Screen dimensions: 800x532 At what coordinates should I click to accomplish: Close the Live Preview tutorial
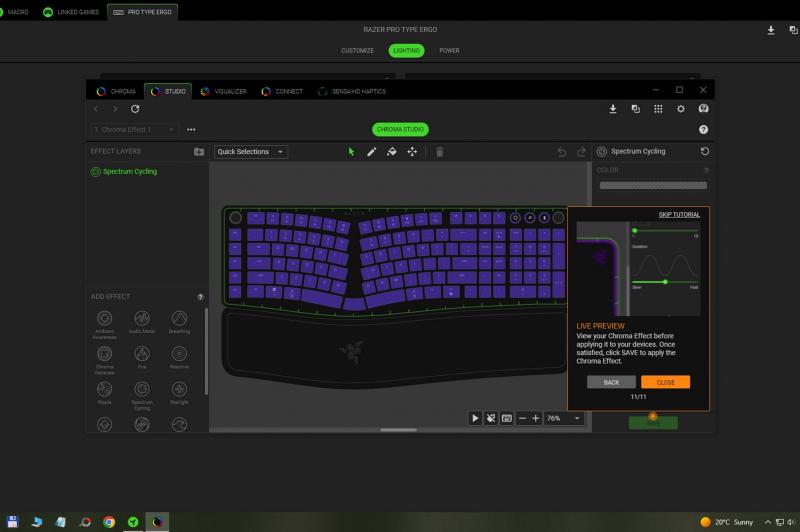[x=665, y=382]
